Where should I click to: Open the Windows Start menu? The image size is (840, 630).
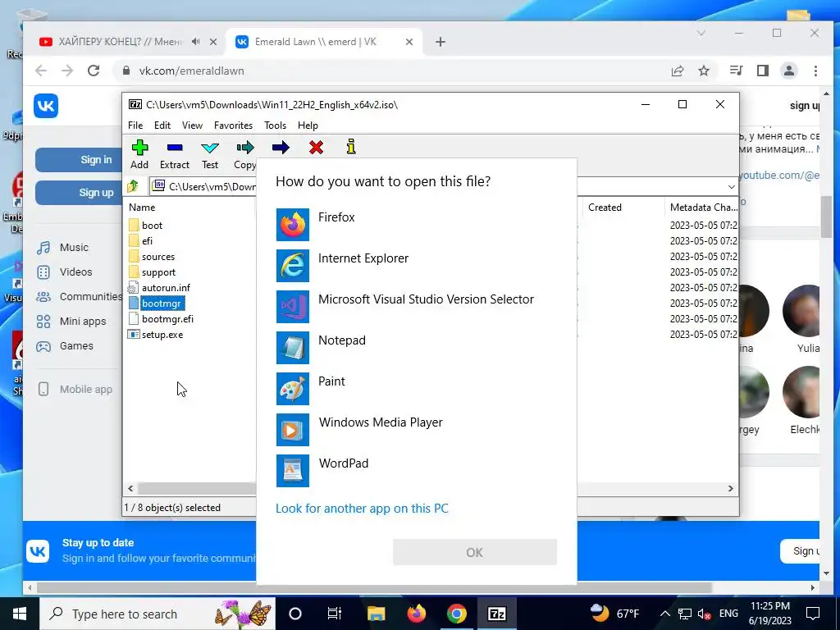coord(20,614)
